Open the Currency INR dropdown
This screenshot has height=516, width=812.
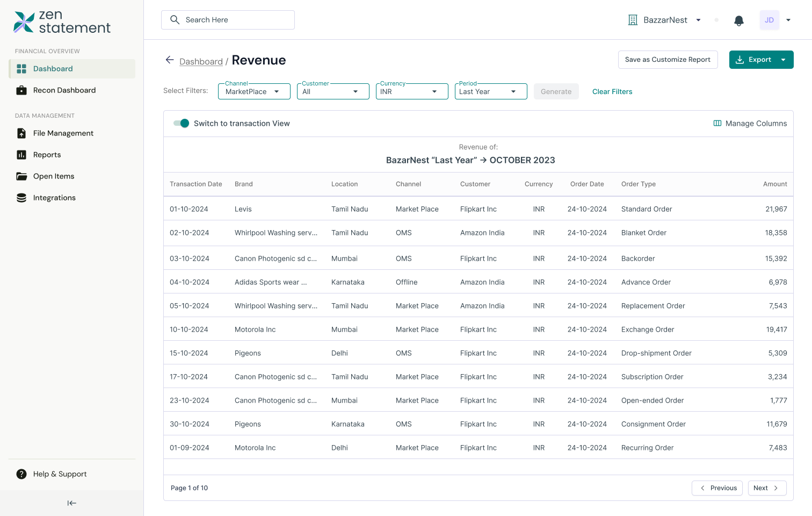click(412, 91)
